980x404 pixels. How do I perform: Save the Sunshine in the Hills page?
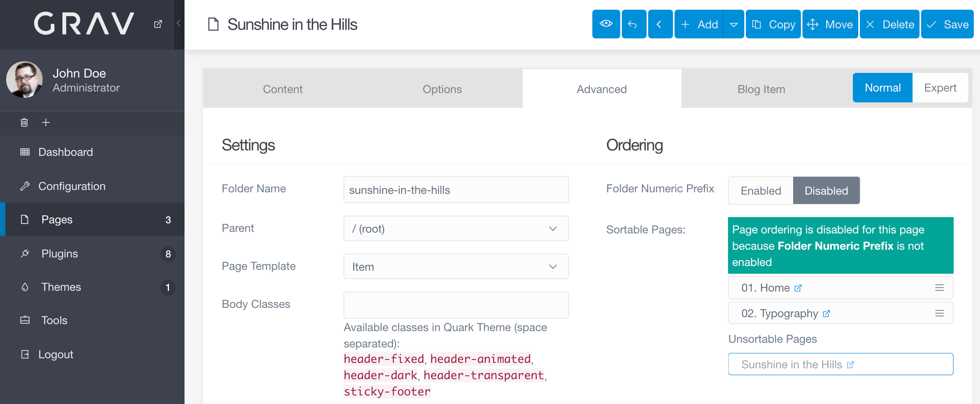click(947, 24)
